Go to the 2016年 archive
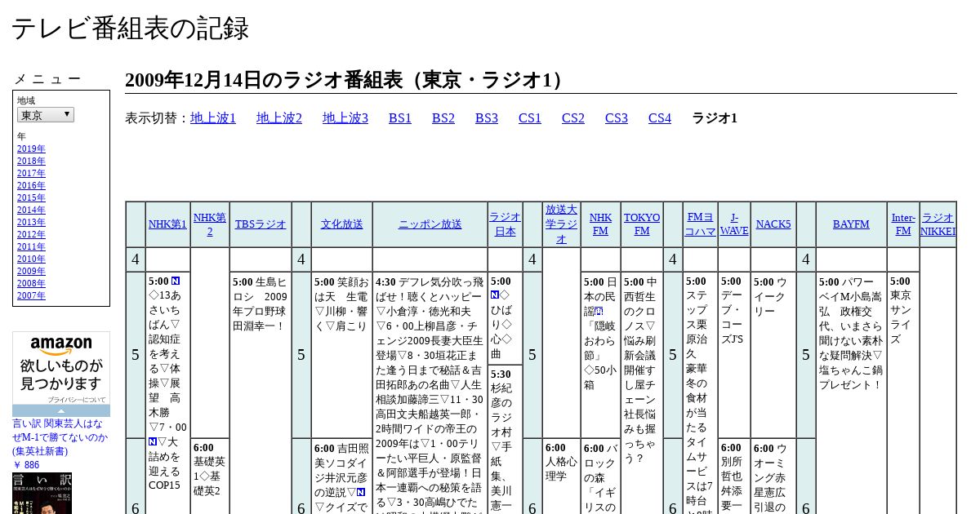This screenshot has width=980, height=514. click(31, 185)
